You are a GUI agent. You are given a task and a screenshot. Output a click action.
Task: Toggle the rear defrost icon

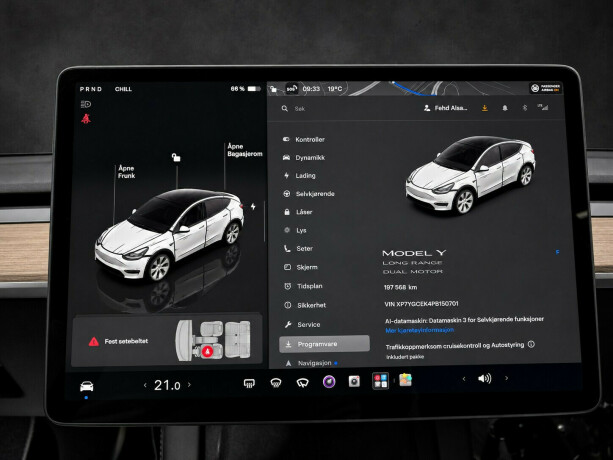pyautogui.click(x=249, y=383)
